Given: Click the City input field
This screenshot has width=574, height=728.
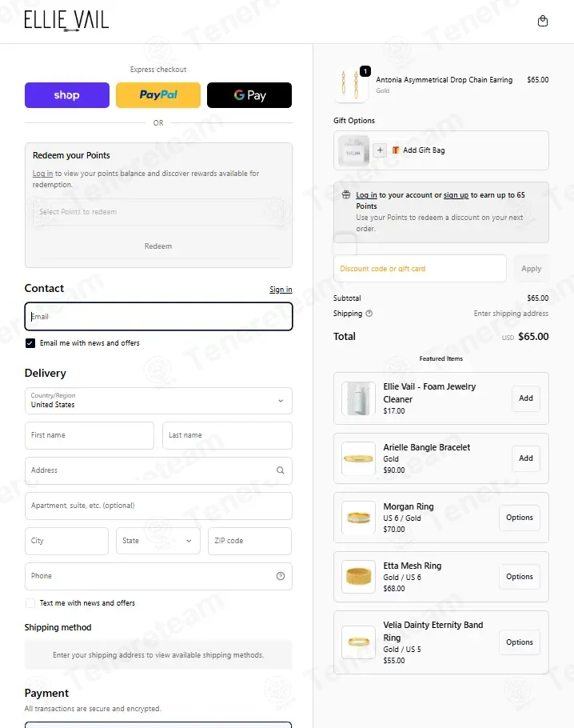Looking at the screenshot, I should coord(66,541).
